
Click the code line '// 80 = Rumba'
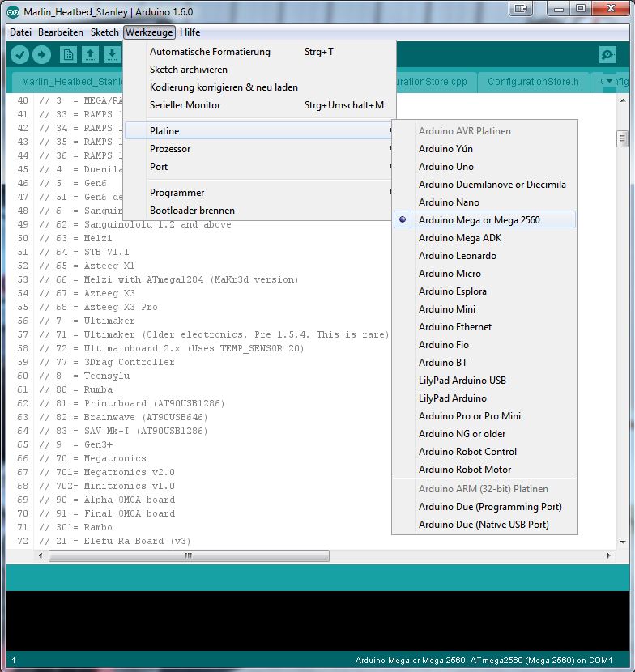(76, 389)
